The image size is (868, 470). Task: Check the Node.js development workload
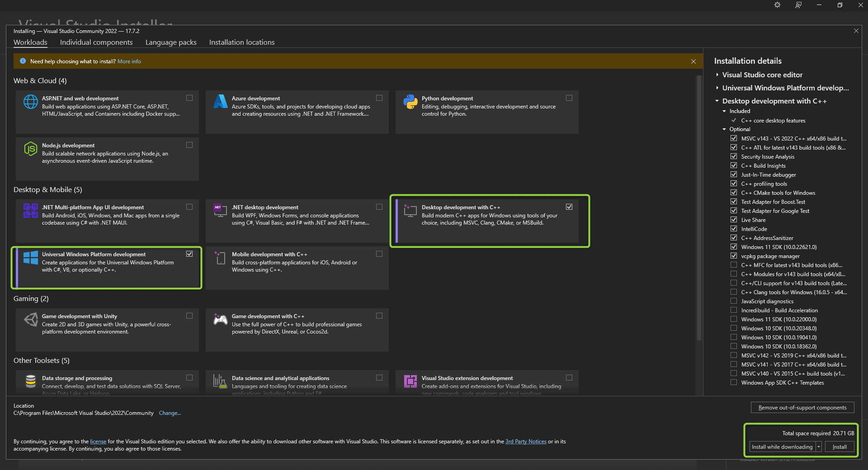click(189, 145)
